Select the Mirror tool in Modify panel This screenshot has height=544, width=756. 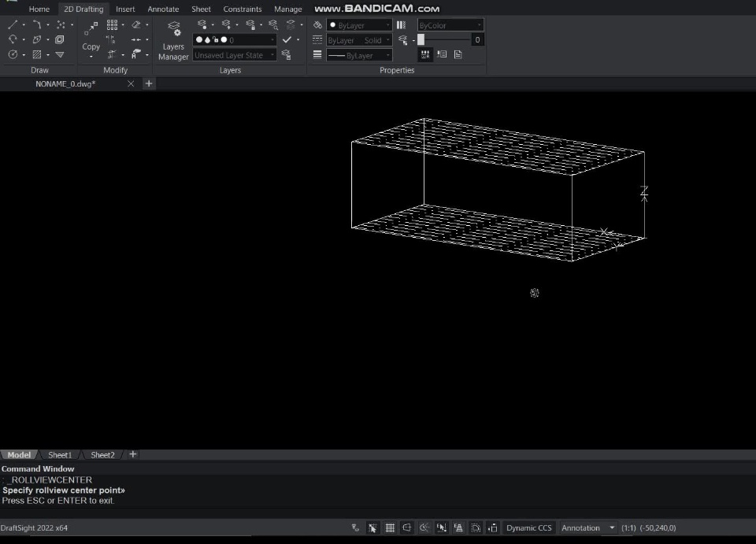111,39
